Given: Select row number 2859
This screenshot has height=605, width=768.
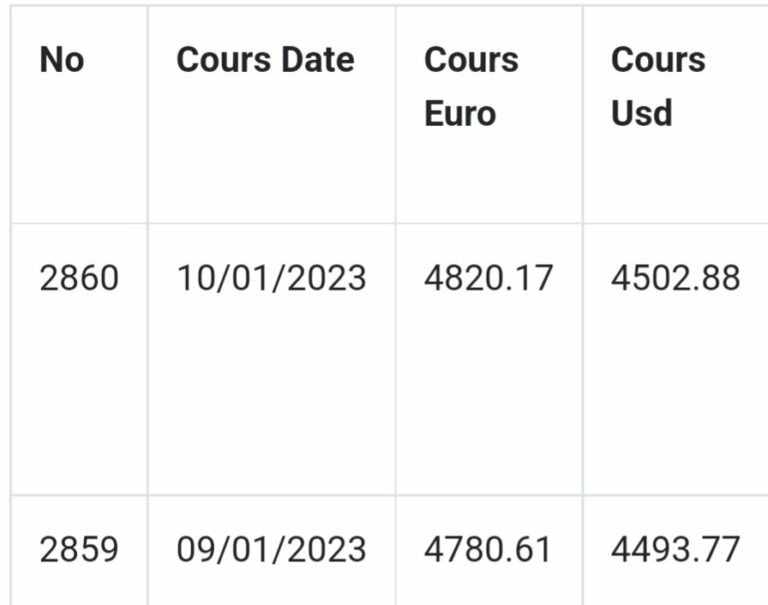Looking at the screenshot, I should (79, 549).
